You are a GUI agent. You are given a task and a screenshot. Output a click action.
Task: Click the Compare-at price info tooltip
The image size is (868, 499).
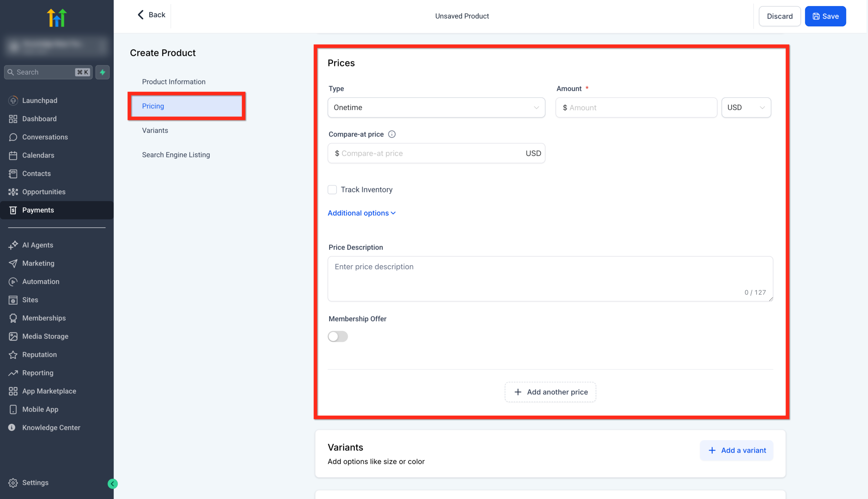click(x=392, y=134)
